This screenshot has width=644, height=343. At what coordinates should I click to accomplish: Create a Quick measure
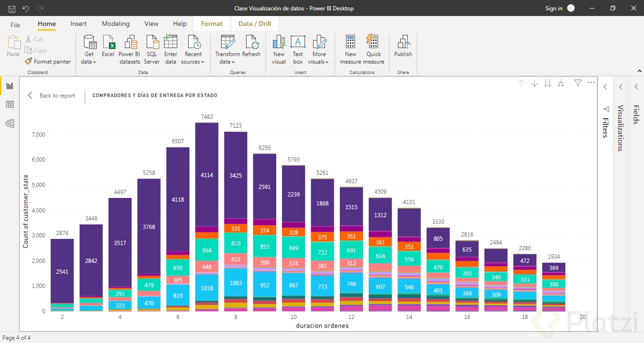pos(373,42)
